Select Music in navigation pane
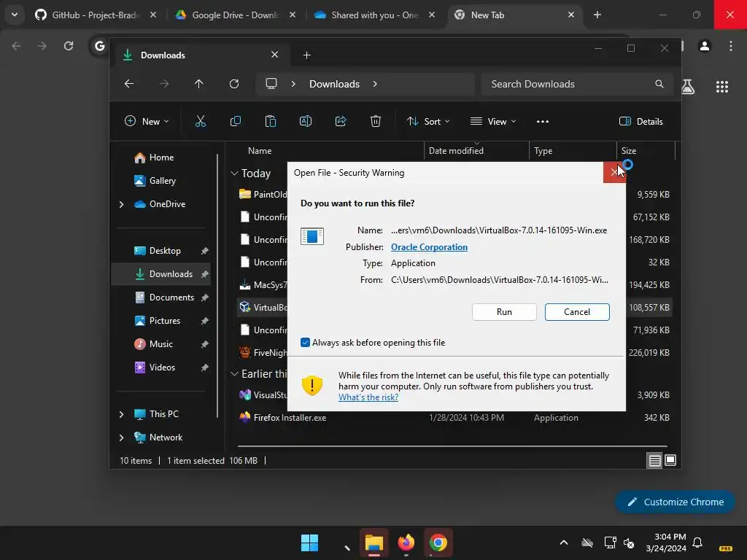 (162, 344)
